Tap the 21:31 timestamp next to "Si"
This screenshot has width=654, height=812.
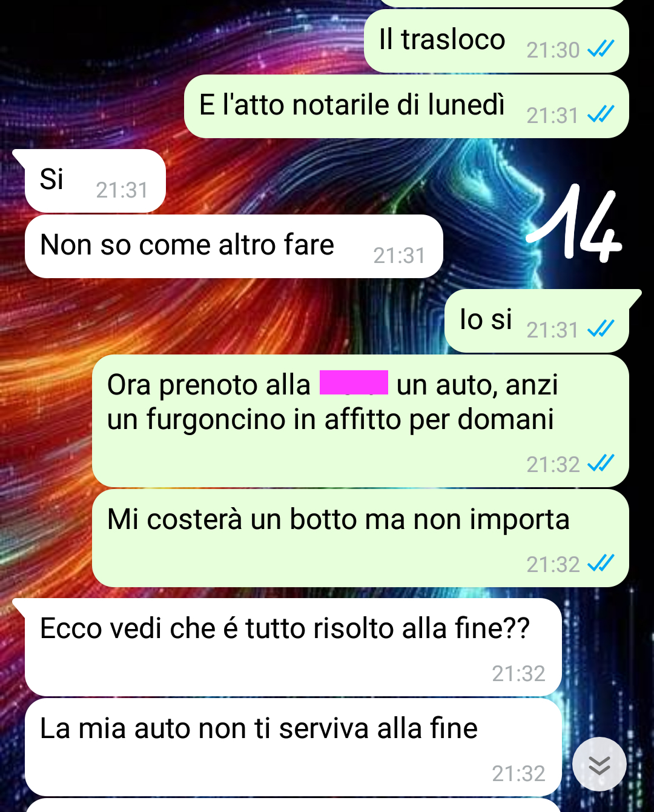[122, 190]
